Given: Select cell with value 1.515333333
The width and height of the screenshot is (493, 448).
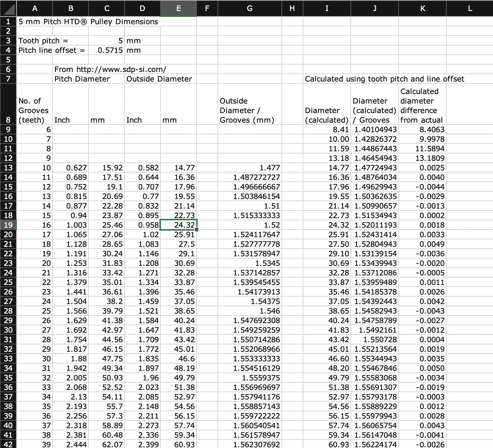Looking at the screenshot, I should click(249, 215).
